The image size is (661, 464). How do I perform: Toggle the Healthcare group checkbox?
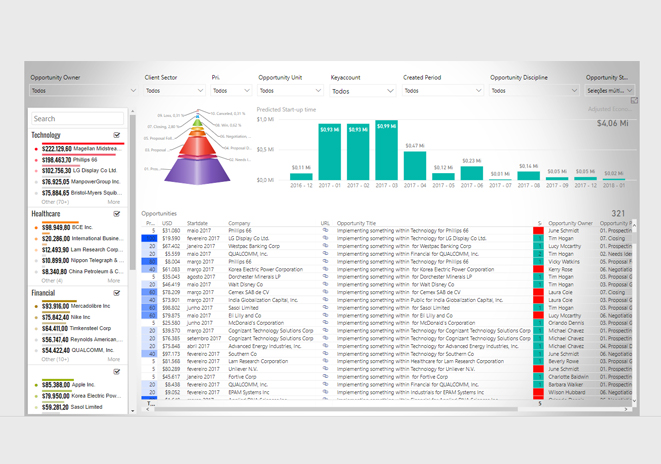[117, 214]
